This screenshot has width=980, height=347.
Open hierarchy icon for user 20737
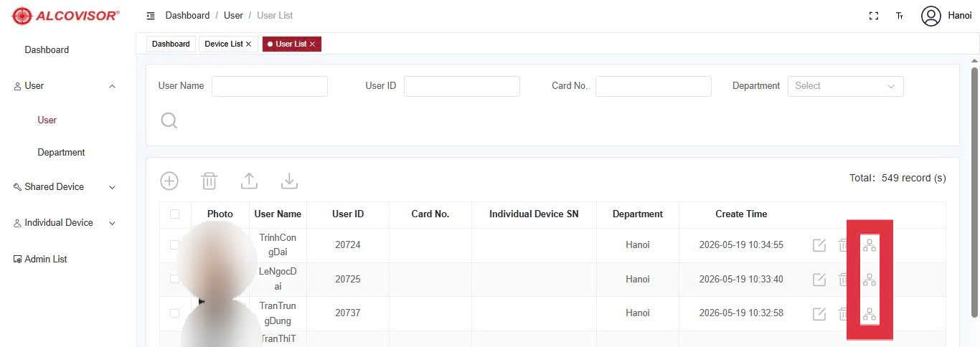pyautogui.click(x=870, y=313)
